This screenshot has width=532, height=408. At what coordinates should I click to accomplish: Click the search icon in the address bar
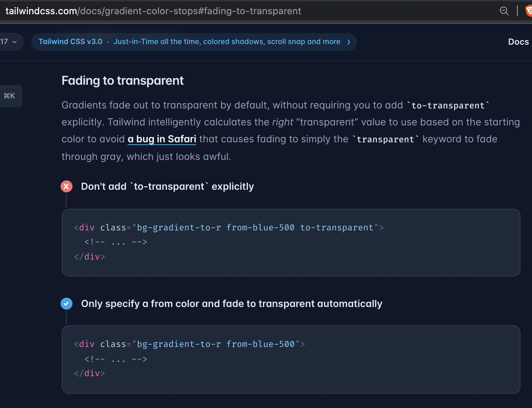(504, 11)
